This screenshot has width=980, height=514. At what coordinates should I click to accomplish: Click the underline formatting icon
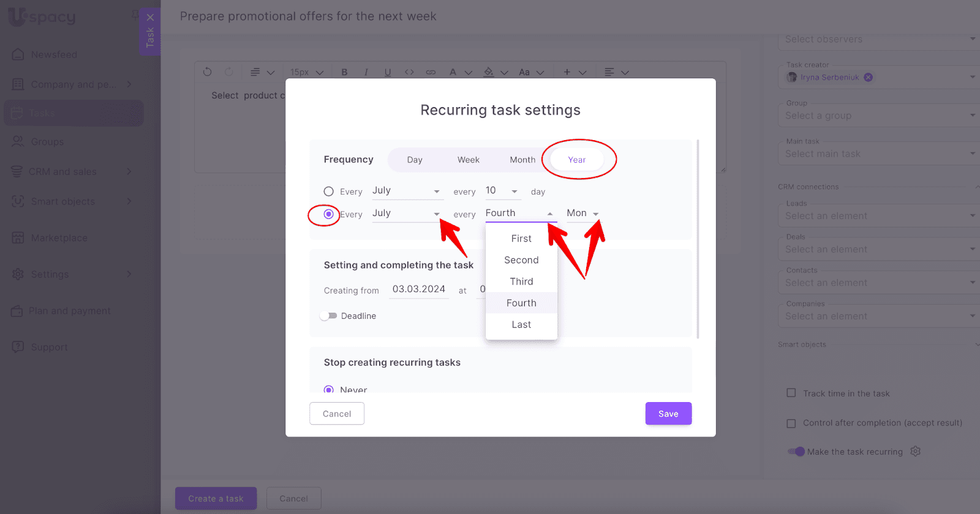coord(387,72)
